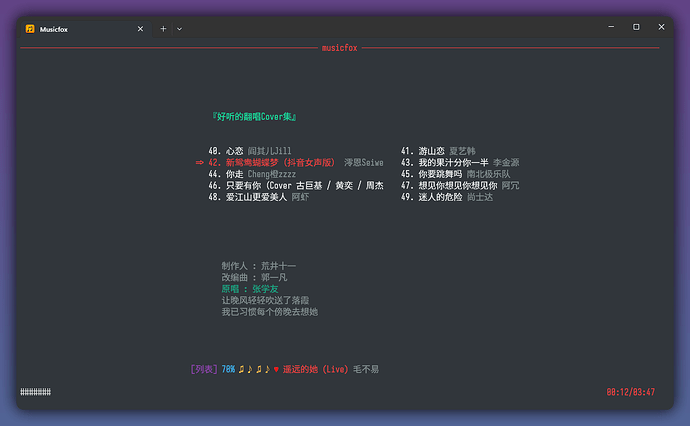Screen dimensions: 690x426
Task: Choose song 43 我的果汁分你一半
Action: 459,162
